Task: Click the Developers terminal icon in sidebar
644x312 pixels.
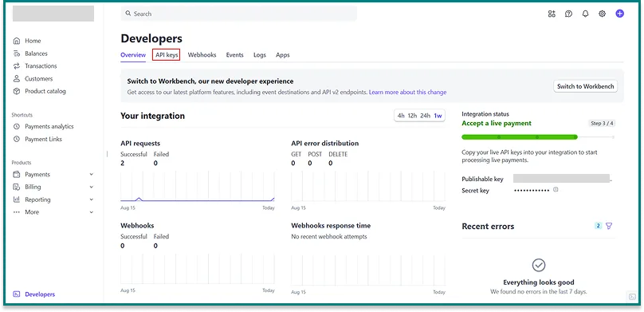Action: 17,294
